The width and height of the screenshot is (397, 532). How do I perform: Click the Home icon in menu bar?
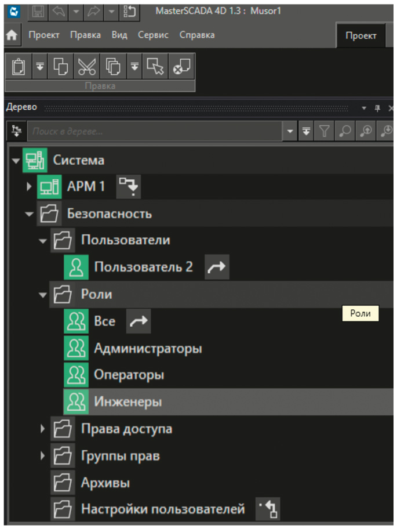point(12,35)
